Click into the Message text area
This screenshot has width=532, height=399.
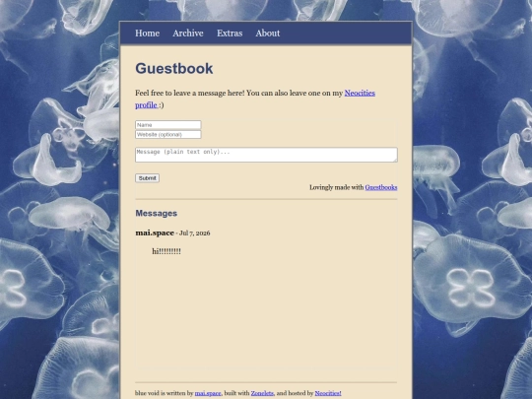point(266,155)
